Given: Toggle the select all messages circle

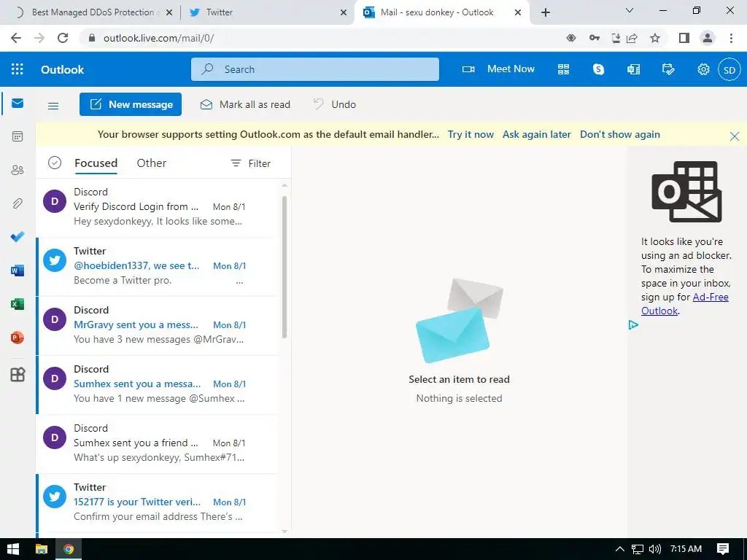Looking at the screenshot, I should (x=55, y=163).
